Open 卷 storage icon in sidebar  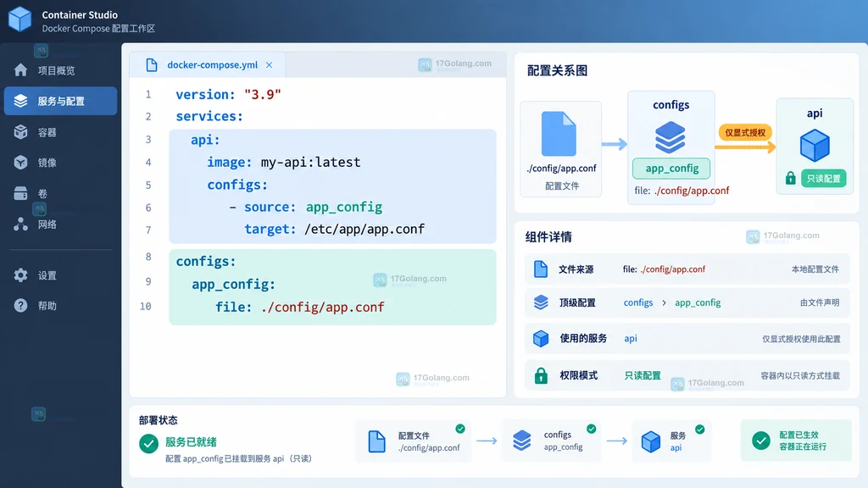point(20,193)
